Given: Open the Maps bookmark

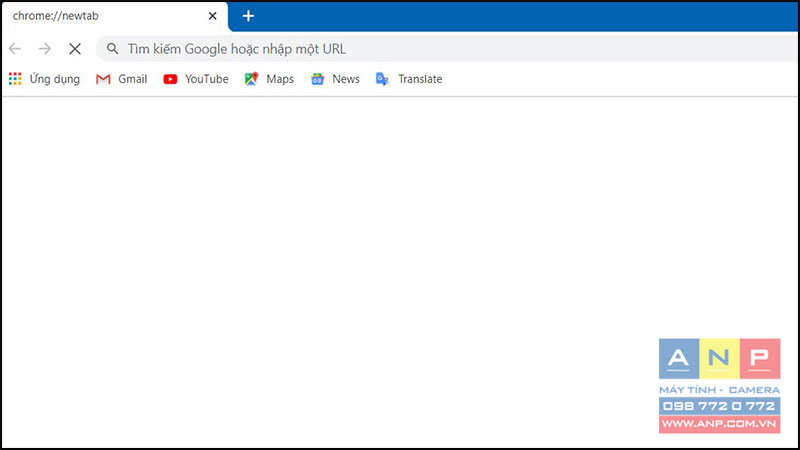Looking at the screenshot, I should (269, 79).
